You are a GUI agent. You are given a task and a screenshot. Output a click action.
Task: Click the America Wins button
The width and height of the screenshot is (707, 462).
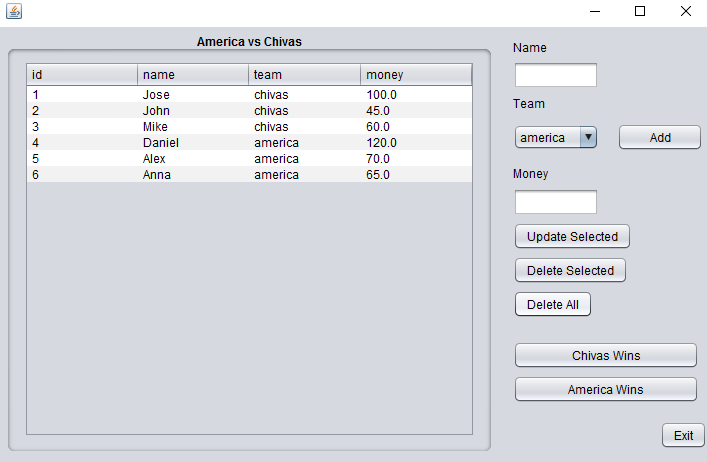(x=606, y=389)
